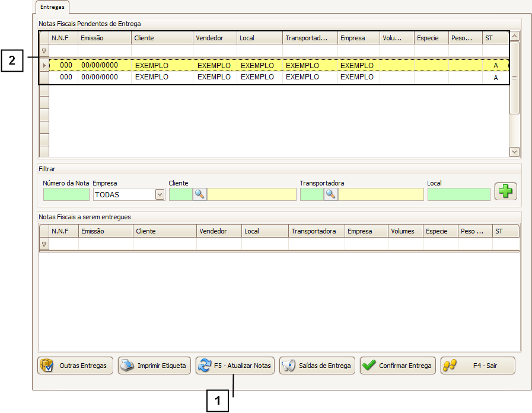Click the Saídas de Entrega icon
This screenshot has width=532, height=413.
point(288,366)
